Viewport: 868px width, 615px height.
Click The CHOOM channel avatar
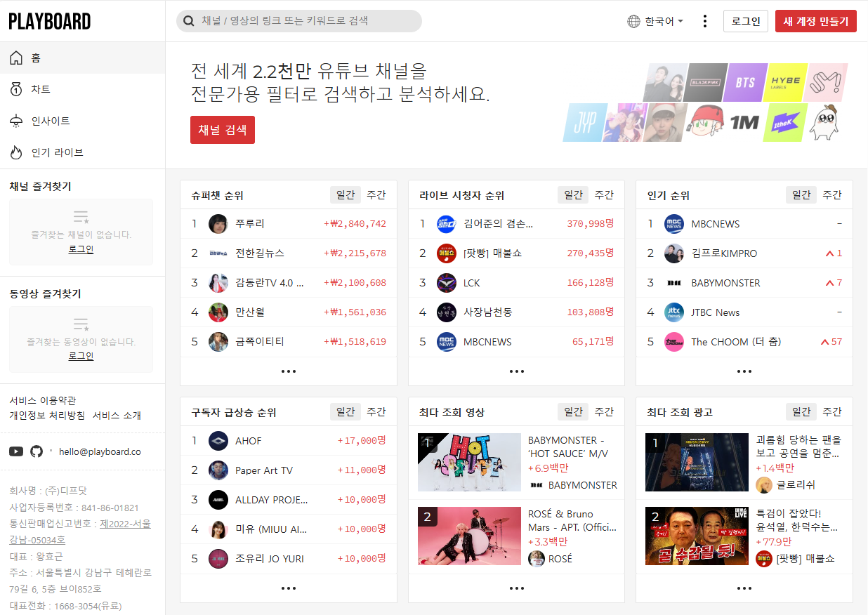[x=674, y=342]
